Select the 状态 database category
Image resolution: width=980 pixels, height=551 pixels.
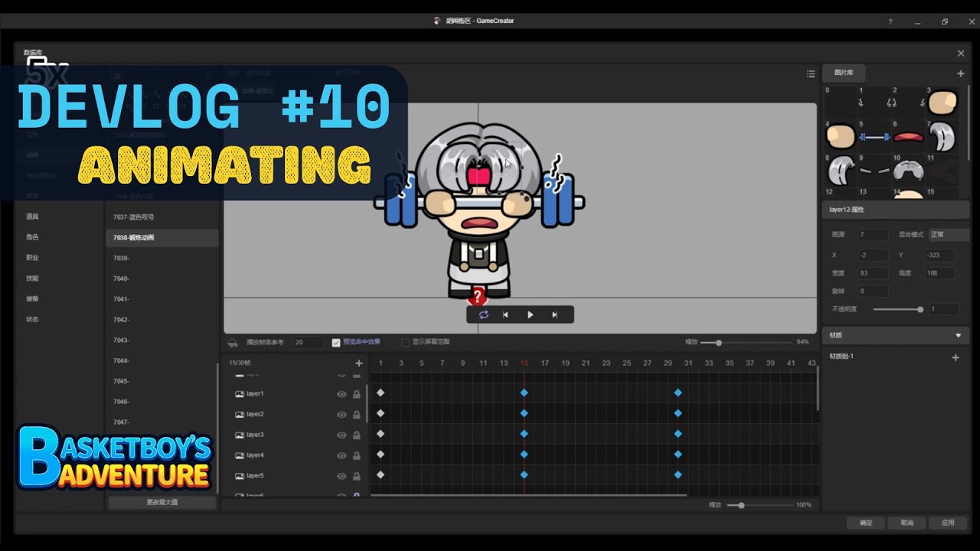(x=32, y=319)
